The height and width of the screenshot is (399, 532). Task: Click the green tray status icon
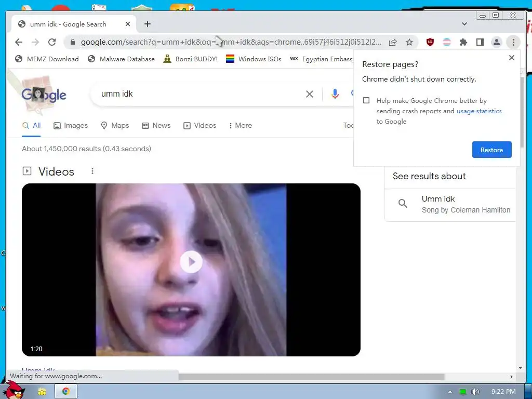tap(463, 392)
